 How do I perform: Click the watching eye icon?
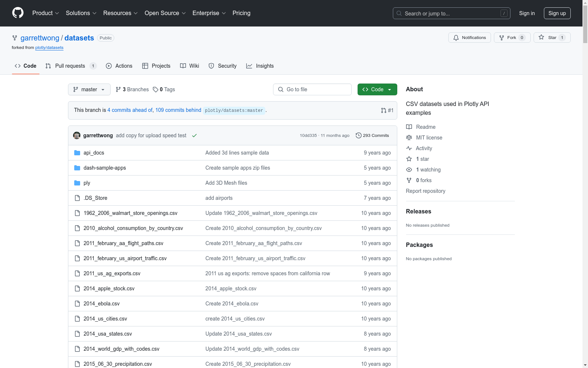click(x=409, y=170)
